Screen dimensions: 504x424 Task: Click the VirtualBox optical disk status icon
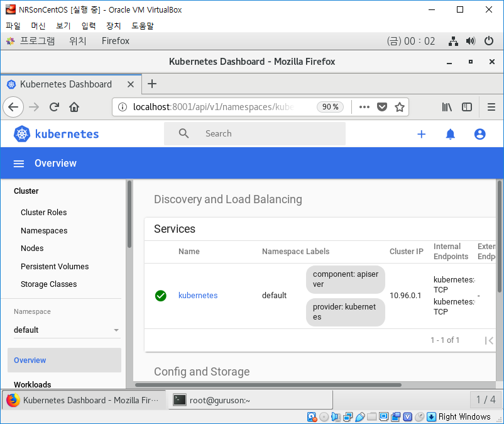pyautogui.click(x=324, y=417)
